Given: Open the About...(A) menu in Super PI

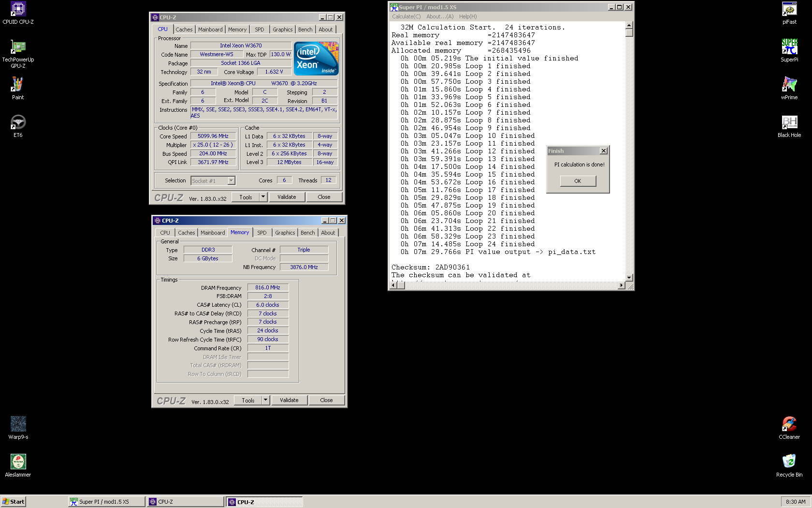Looking at the screenshot, I should pyautogui.click(x=440, y=16).
